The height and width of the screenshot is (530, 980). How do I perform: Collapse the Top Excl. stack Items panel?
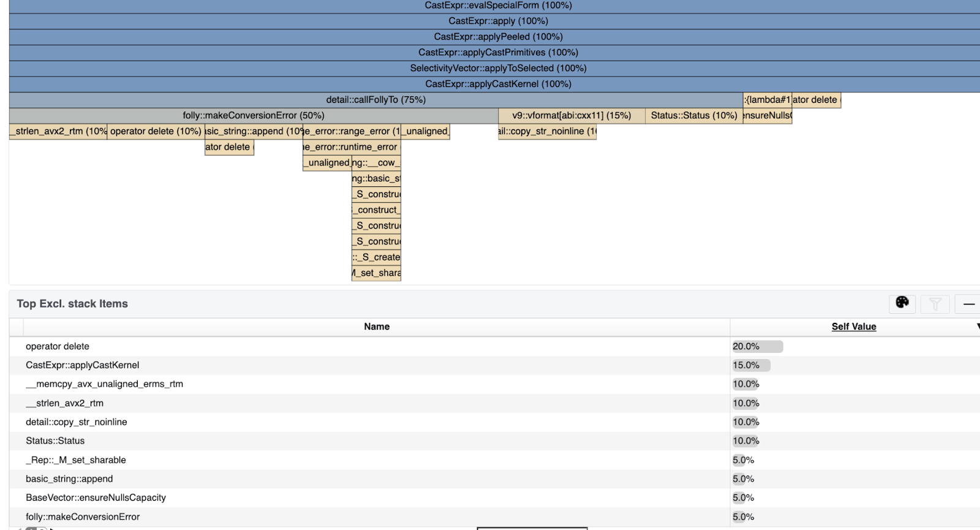click(x=968, y=303)
